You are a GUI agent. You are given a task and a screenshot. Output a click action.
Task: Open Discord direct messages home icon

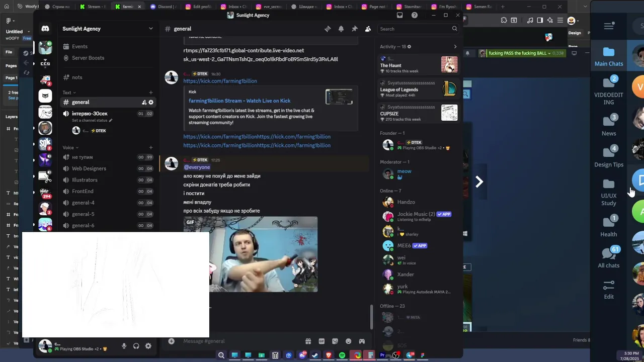point(45,29)
